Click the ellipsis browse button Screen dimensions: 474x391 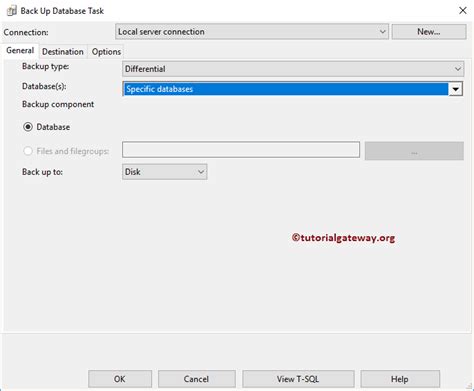click(x=414, y=151)
